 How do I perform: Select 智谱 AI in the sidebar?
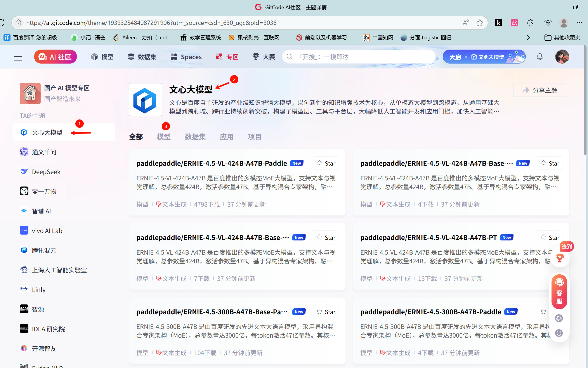tap(64, 211)
